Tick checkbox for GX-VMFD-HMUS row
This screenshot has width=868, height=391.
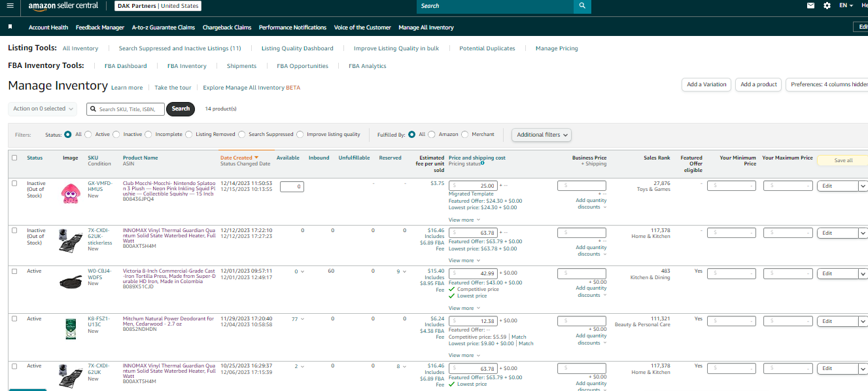[x=14, y=183]
